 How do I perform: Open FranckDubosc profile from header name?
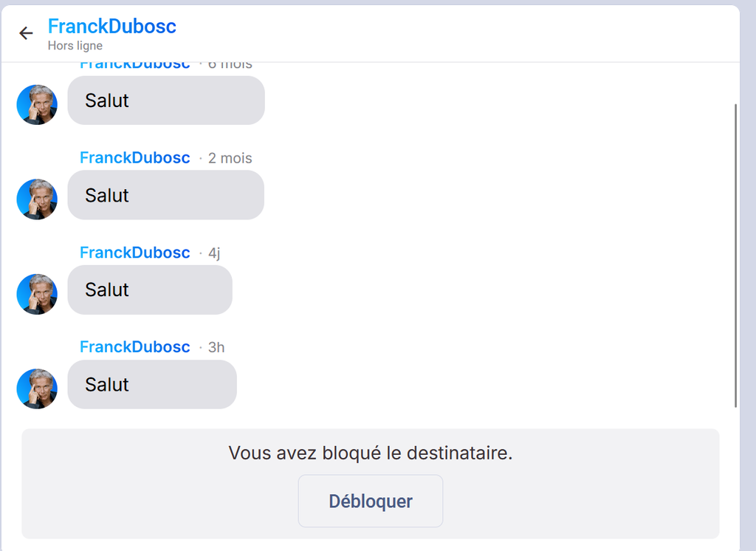[112, 26]
